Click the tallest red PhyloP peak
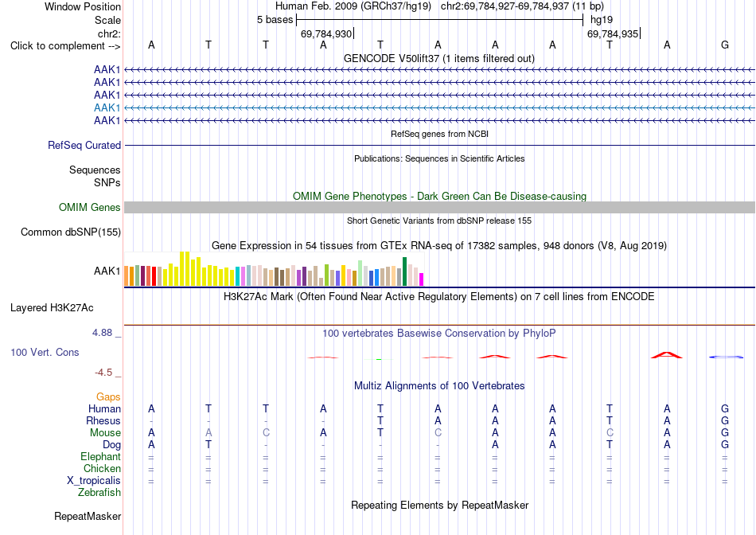756x535 pixels. [667, 355]
